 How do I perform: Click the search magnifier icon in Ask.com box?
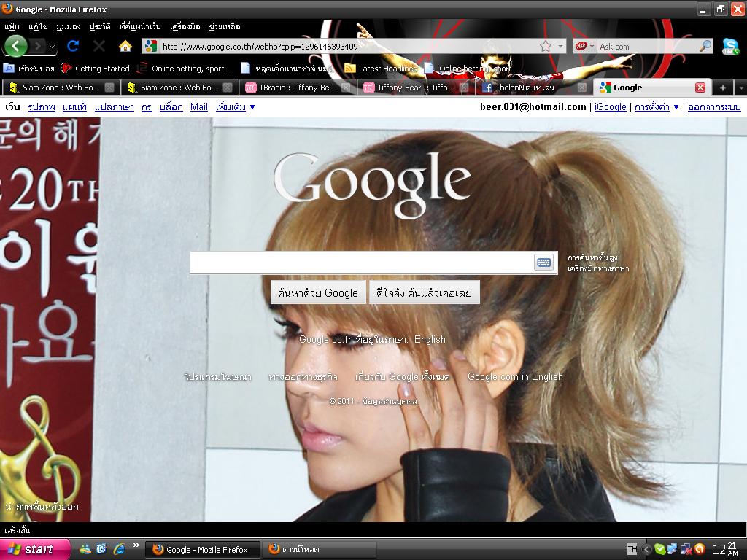[x=705, y=46]
